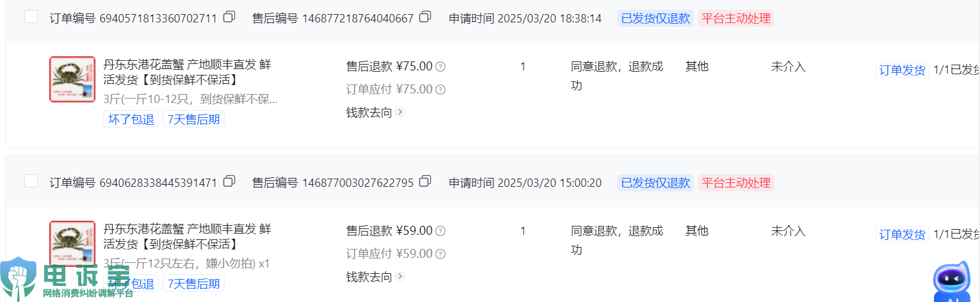
Task: Copy order number 6940571813360702711
Action: point(229,17)
